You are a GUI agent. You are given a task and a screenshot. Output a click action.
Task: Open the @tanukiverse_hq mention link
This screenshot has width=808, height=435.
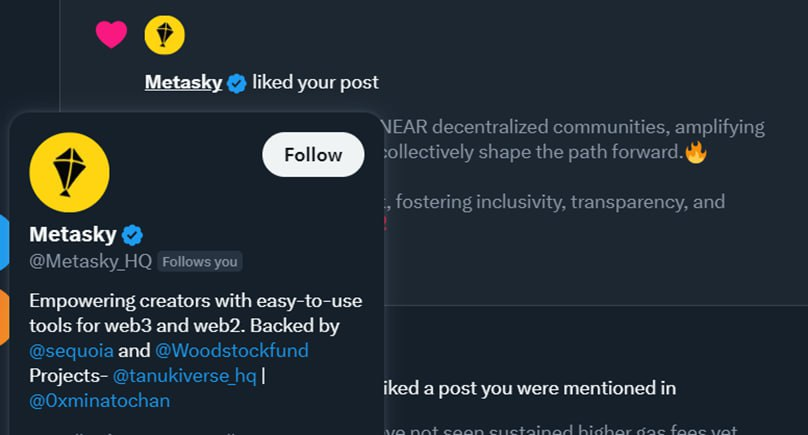(x=184, y=375)
